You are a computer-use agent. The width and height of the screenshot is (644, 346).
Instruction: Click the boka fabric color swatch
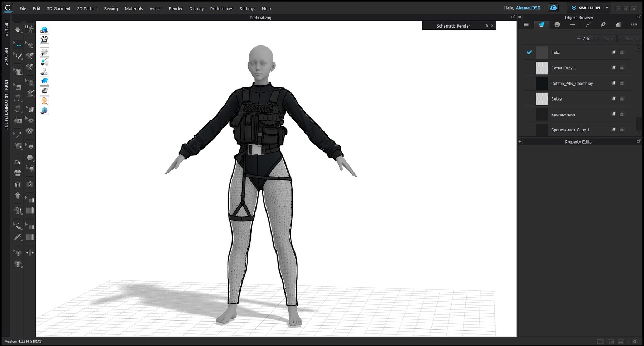click(x=542, y=52)
